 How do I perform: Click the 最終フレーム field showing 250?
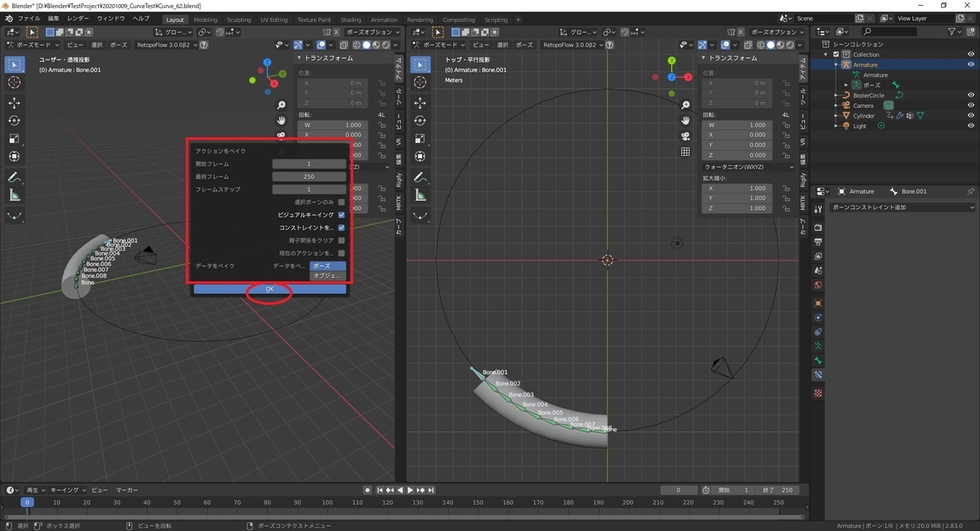point(309,176)
